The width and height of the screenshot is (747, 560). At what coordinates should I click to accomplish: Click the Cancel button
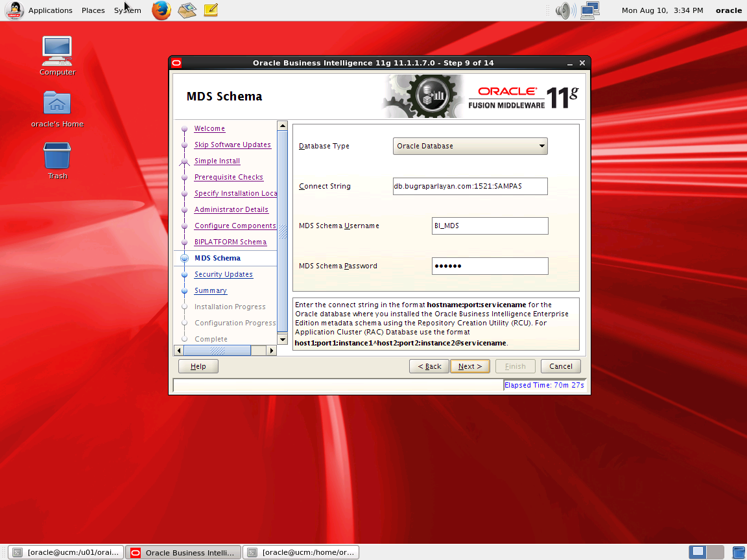point(561,366)
